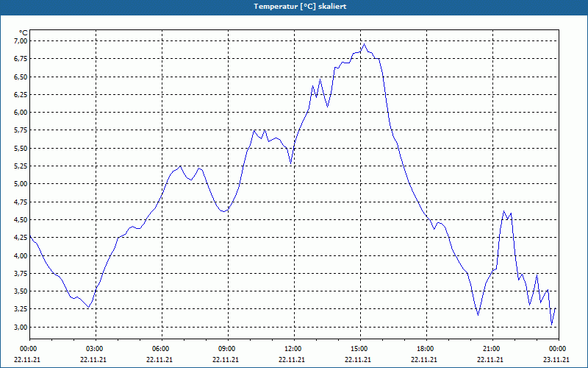
Task: Select the "3,25" y-axis label
Action: pos(21,309)
